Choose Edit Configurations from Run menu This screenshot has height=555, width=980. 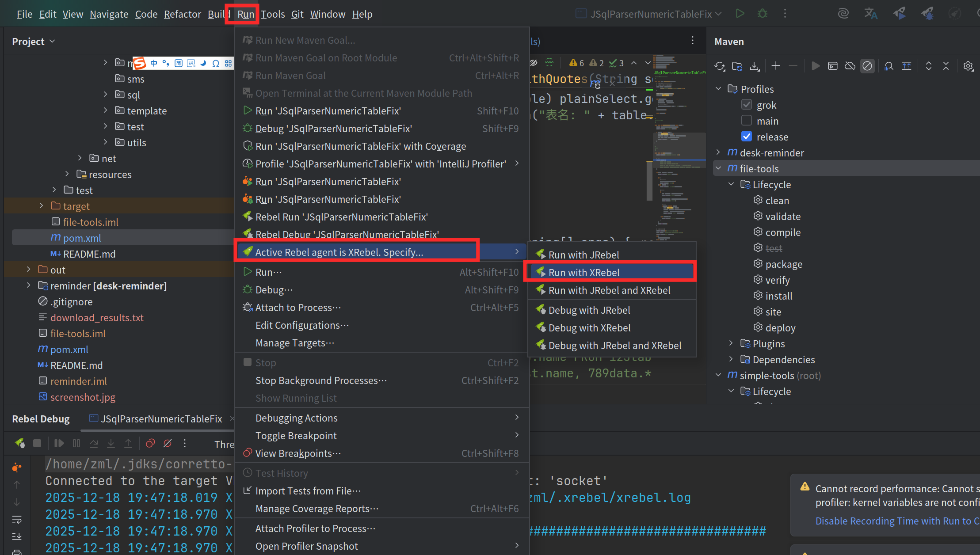coord(302,325)
